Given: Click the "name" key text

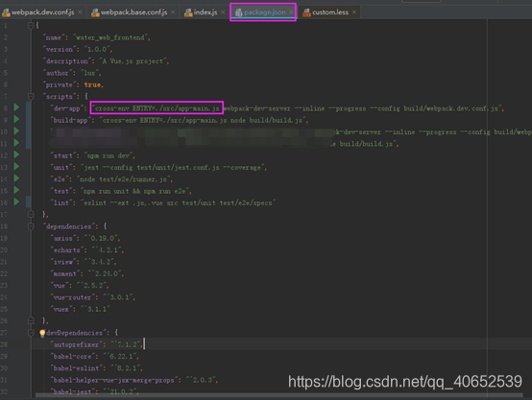Looking at the screenshot, I should coord(54,37).
